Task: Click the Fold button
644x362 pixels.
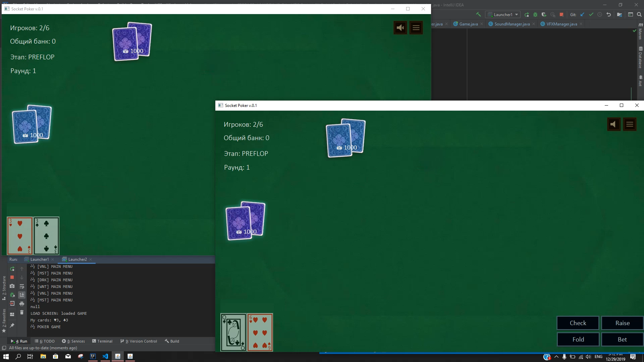Action: [x=578, y=339]
